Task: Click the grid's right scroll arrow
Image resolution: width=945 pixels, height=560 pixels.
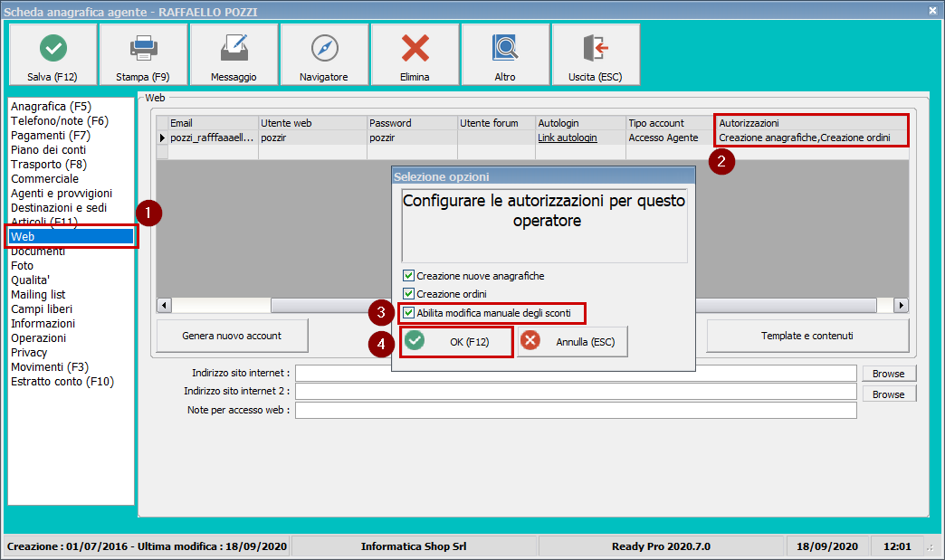Action: click(901, 305)
